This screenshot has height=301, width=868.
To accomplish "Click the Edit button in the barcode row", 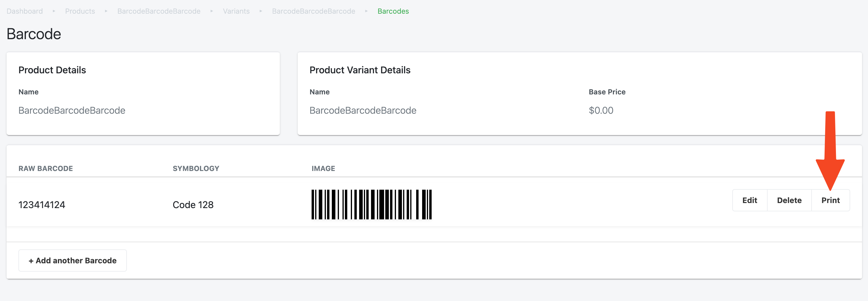I will 750,200.
